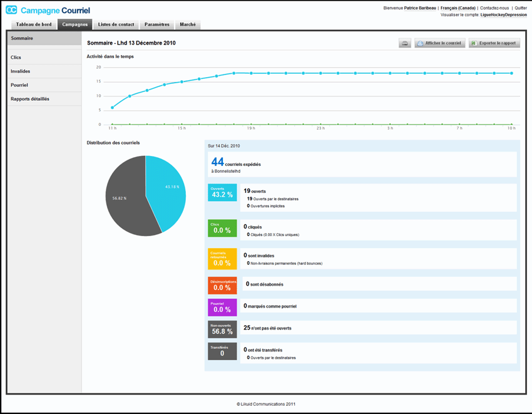The width and height of the screenshot is (532, 414).
Task: Switch to the Tableau de bord tab
Action: tap(34, 24)
